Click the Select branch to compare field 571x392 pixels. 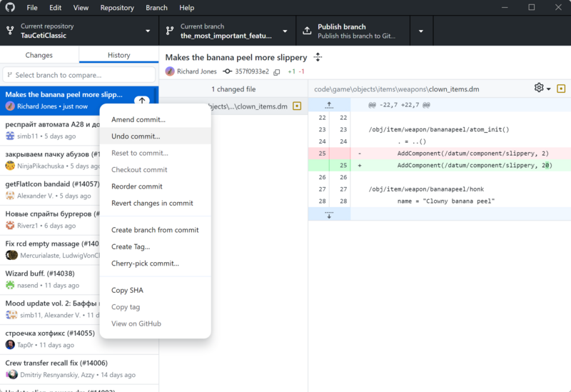click(79, 75)
